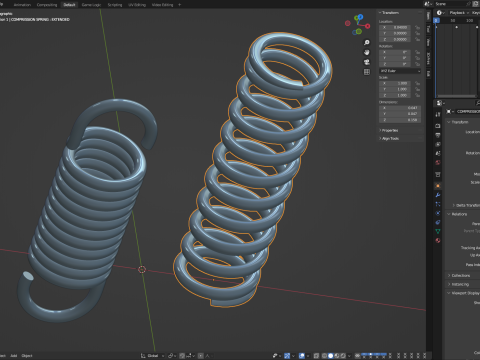Expand the Align Tools panel
Screen dimensions: 480x360
[389, 138]
